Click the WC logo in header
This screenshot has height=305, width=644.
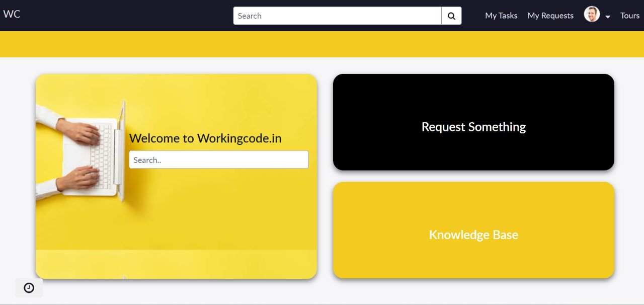pos(12,14)
